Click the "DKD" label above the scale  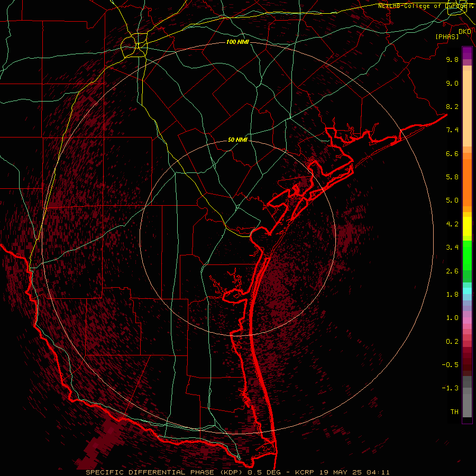coord(464,32)
